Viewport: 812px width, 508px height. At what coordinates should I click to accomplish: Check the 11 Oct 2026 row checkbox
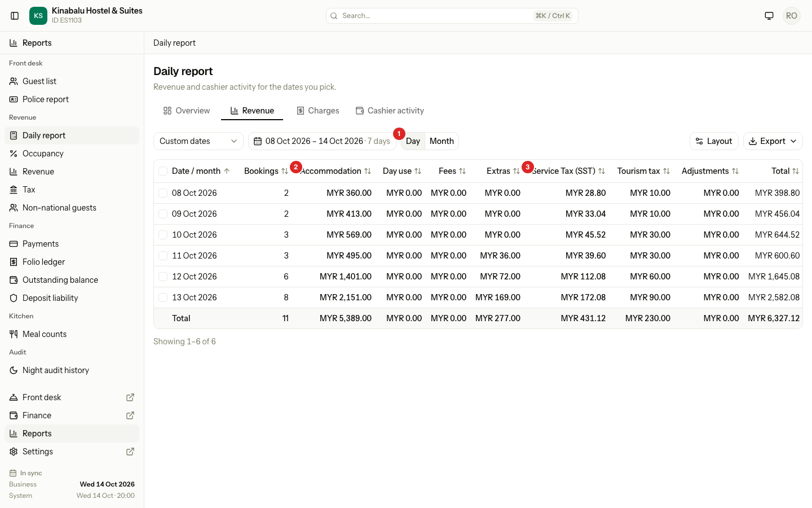163,256
